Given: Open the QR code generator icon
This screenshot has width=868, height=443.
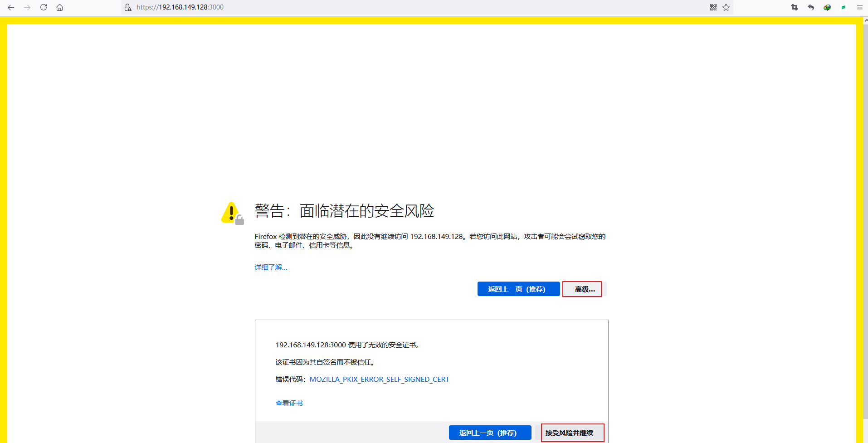Looking at the screenshot, I should pos(713,7).
